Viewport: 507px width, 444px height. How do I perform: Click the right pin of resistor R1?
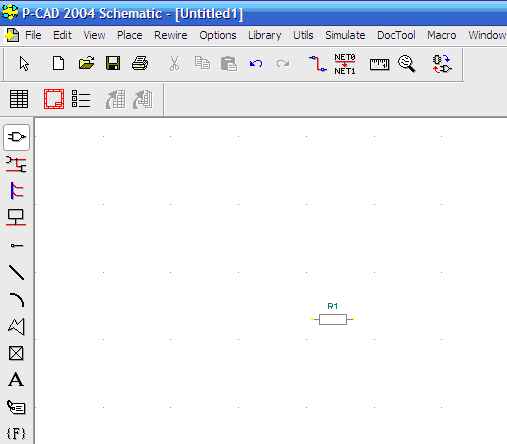pos(351,319)
